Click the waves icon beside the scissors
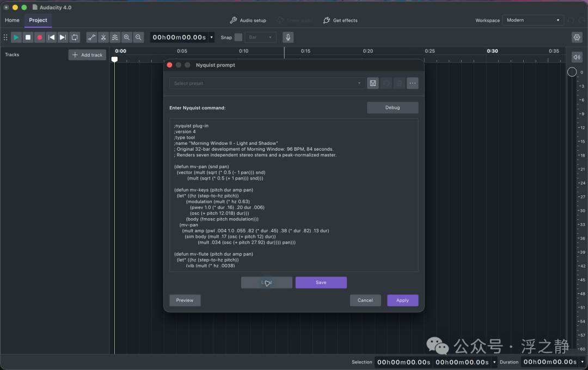588x370 pixels. (115, 38)
